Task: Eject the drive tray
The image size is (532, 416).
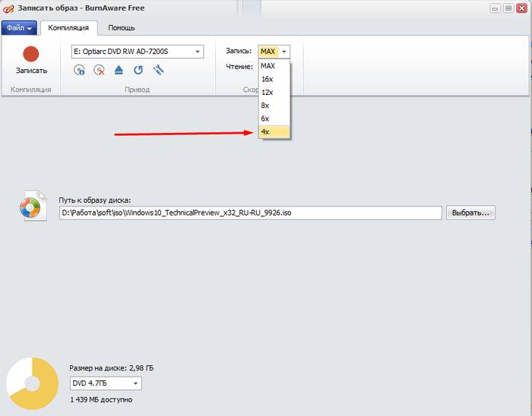Action: [x=119, y=70]
